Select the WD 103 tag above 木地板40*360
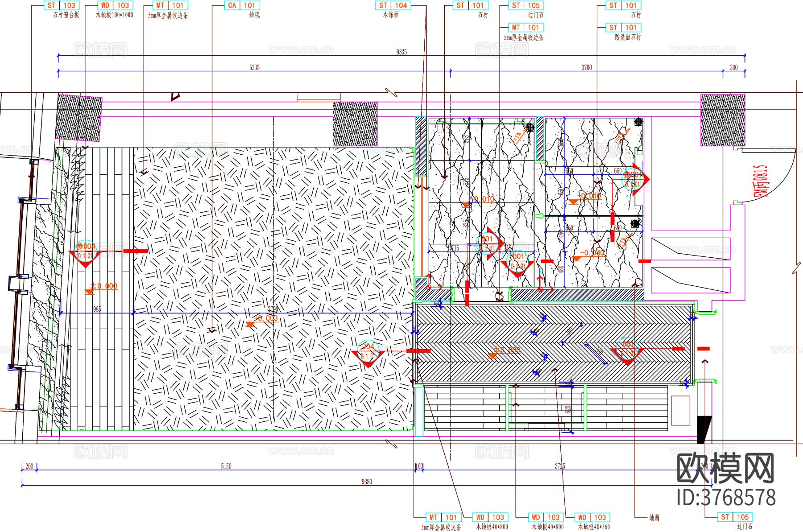 [x=592, y=517]
